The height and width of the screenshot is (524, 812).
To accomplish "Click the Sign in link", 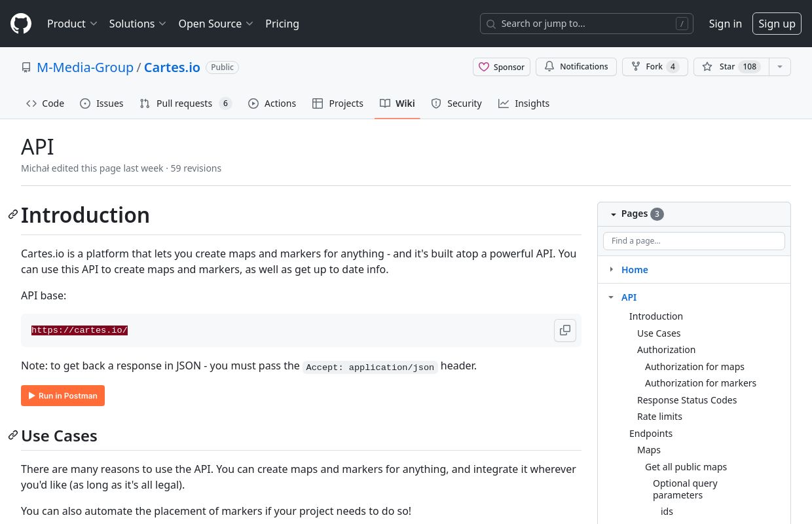I will (726, 24).
